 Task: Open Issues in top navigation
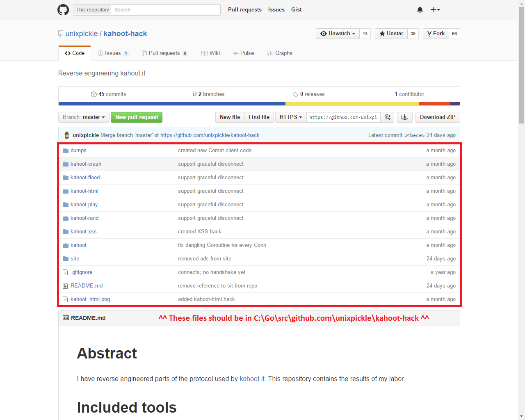[276, 10]
